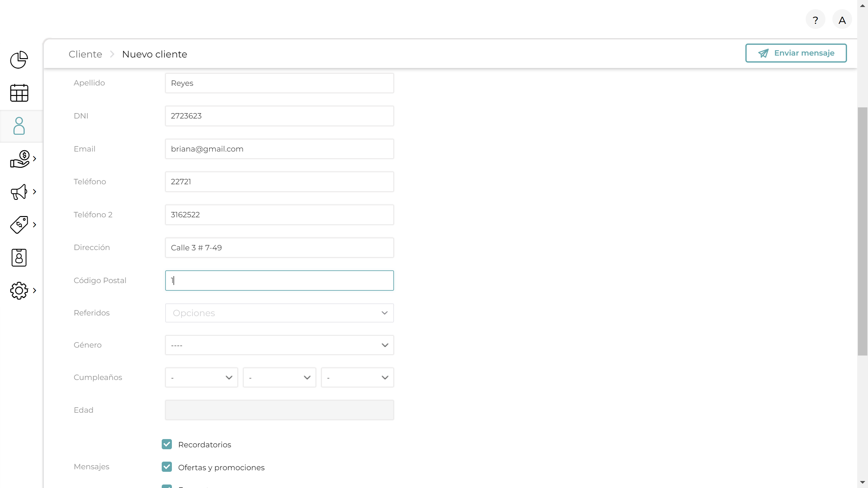Open the staff ID badge icon
The image size is (868, 488).
[19, 258]
